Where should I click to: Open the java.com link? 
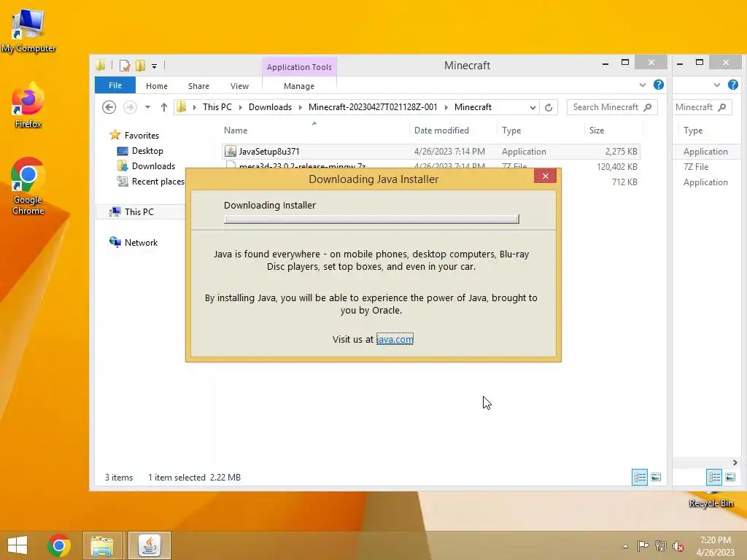point(395,339)
